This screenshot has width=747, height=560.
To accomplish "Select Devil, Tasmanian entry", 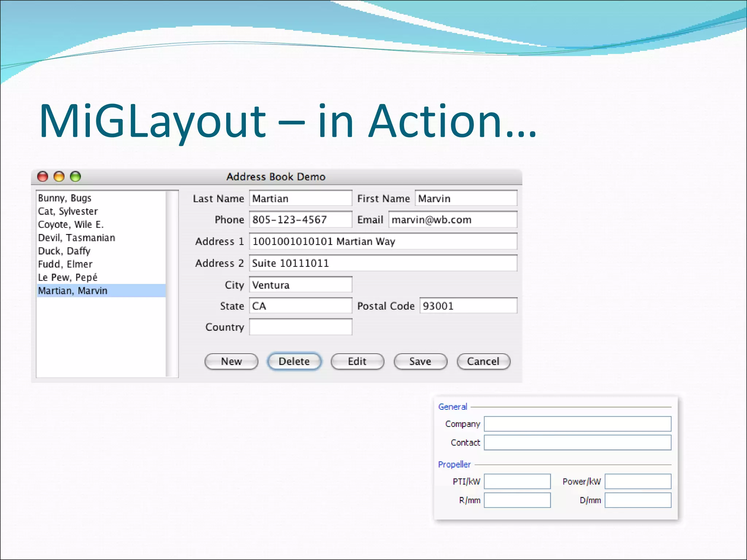I will point(101,238).
